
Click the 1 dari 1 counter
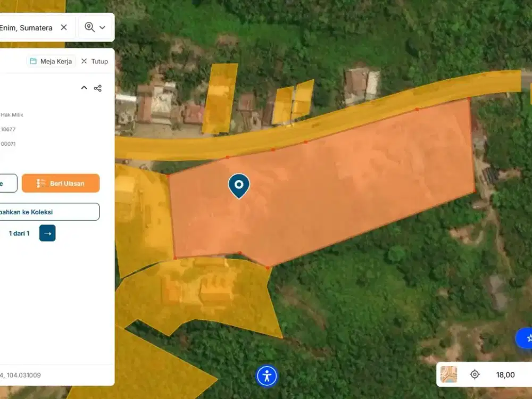pyautogui.click(x=19, y=234)
